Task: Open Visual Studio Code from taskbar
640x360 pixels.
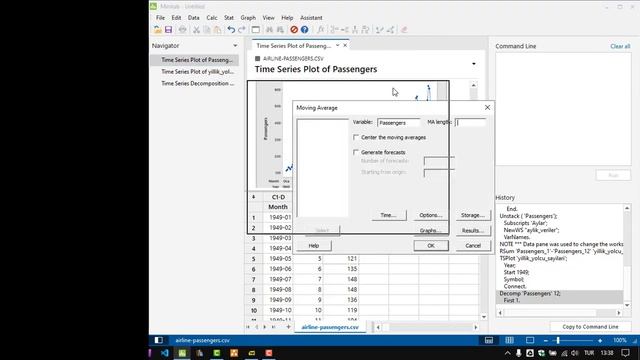Action: (x=164, y=353)
